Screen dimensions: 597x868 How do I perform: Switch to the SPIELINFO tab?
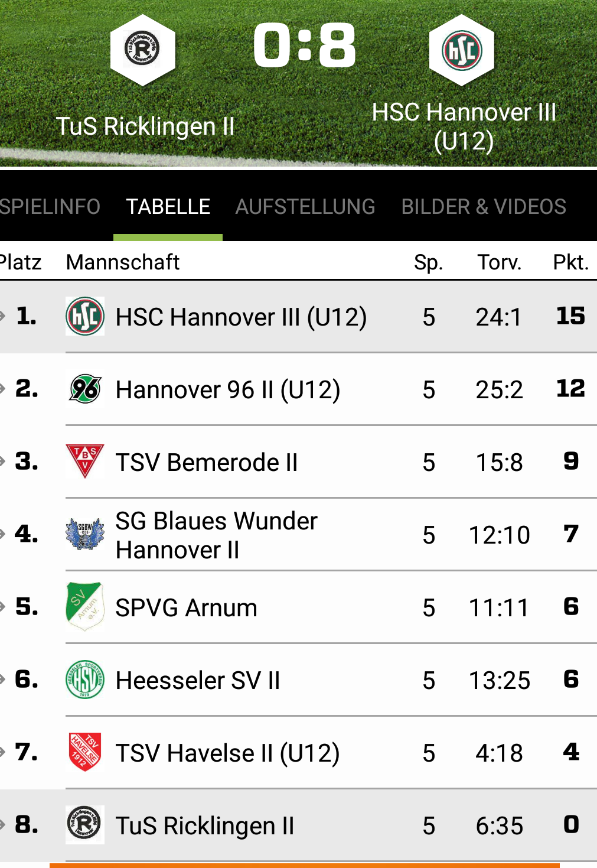pyautogui.click(x=50, y=207)
